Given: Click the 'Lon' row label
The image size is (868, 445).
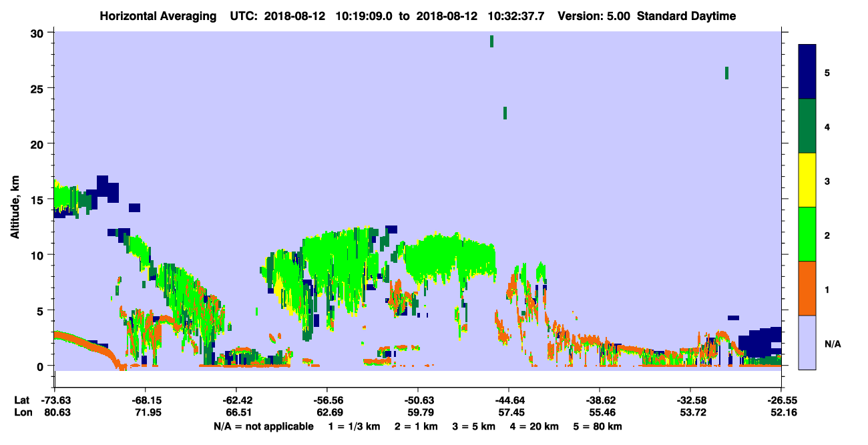Looking at the screenshot, I should coord(22,412).
